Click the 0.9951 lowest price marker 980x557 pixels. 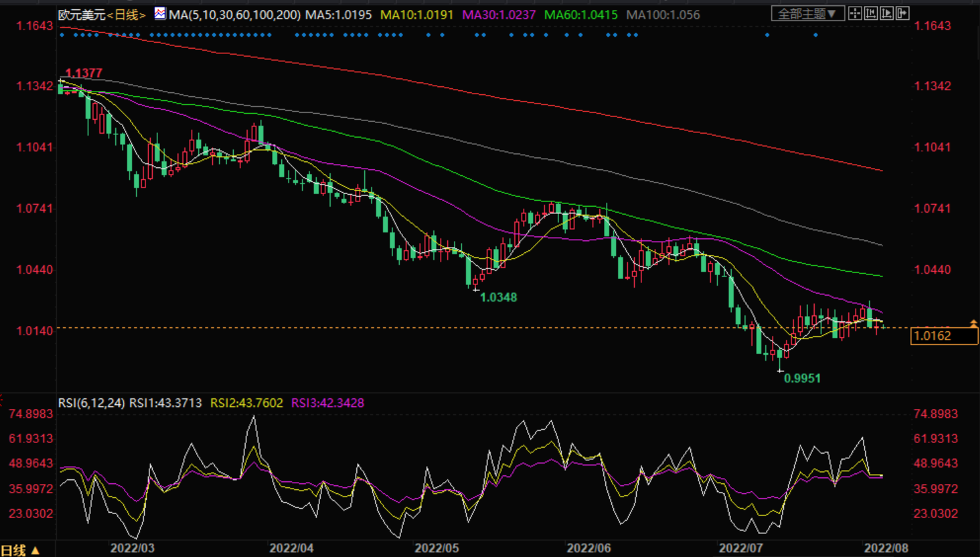point(802,379)
